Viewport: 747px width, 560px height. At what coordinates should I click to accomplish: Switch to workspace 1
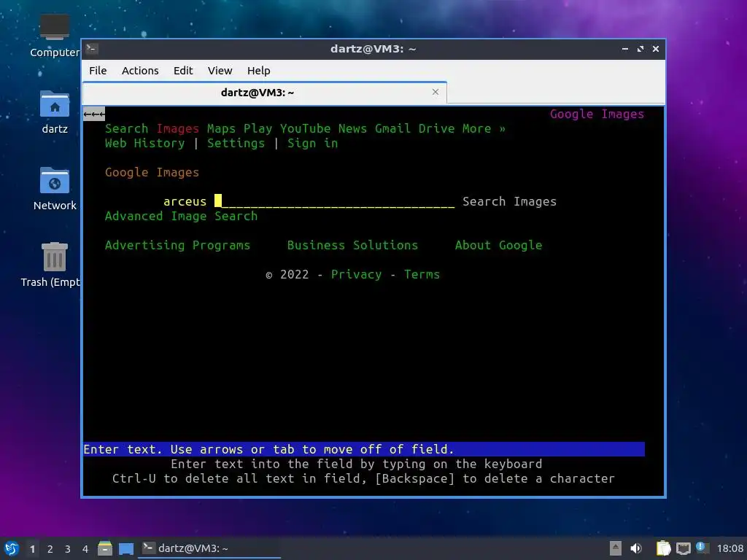click(32, 549)
